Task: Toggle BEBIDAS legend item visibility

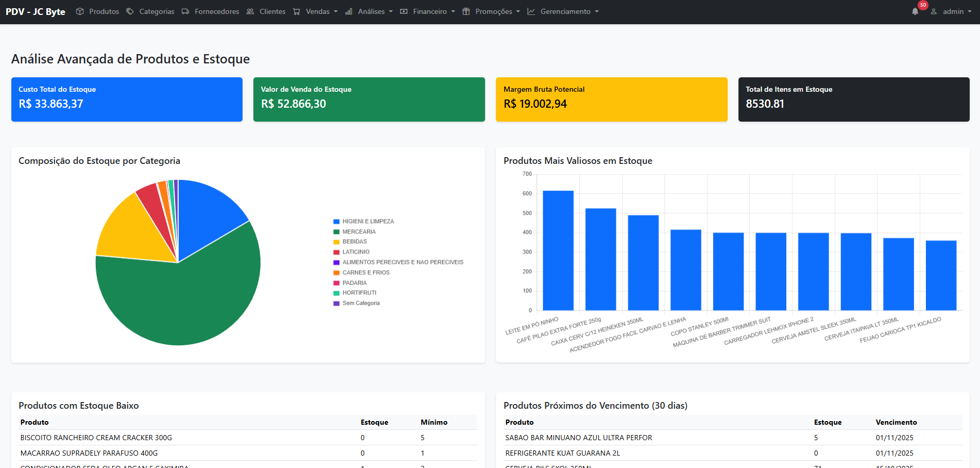Action: coord(354,242)
